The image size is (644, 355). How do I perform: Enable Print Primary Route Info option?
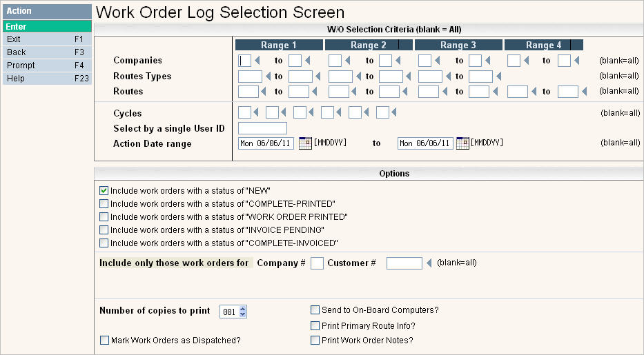click(315, 326)
